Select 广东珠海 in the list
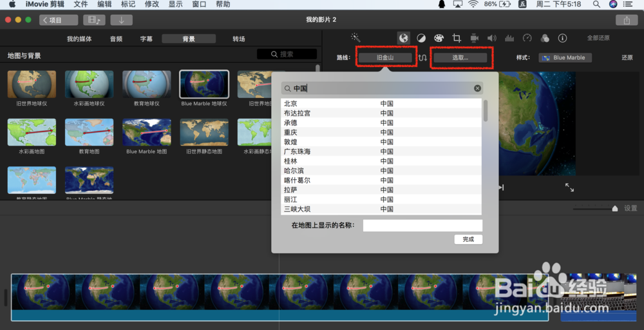Image resolution: width=644 pixels, height=330 pixels. click(381, 151)
